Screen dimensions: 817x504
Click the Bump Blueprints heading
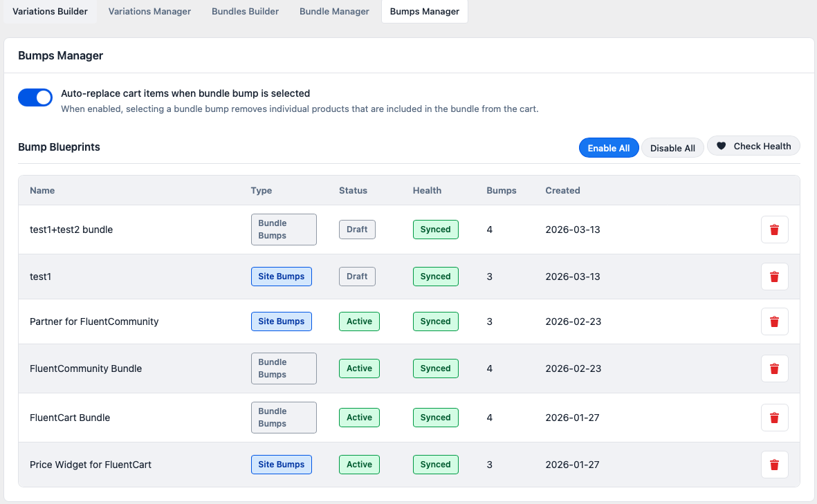(x=59, y=147)
